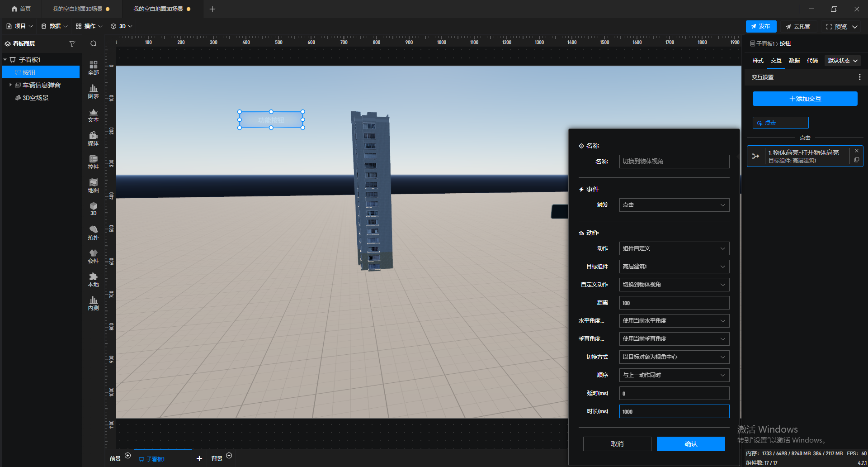Viewport: 868px width, 467px height.
Task: Open the 项目 menu
Action: click(20, 26)
